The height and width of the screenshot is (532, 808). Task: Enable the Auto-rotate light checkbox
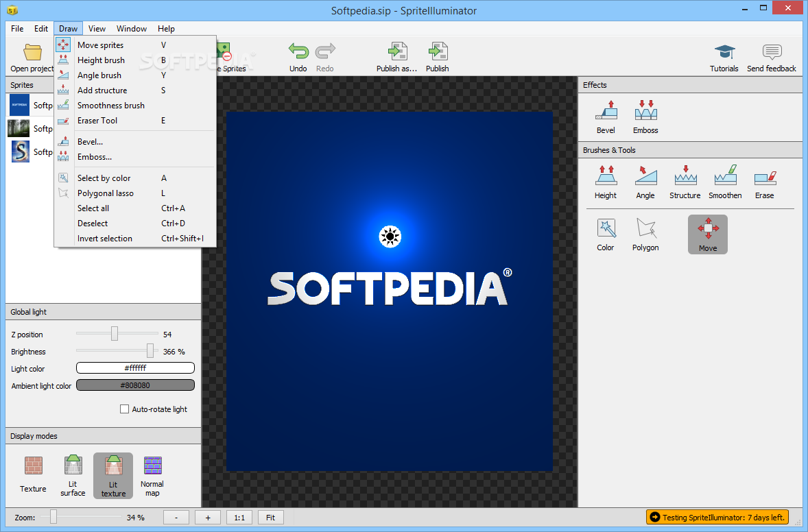(x=124, y=409)
